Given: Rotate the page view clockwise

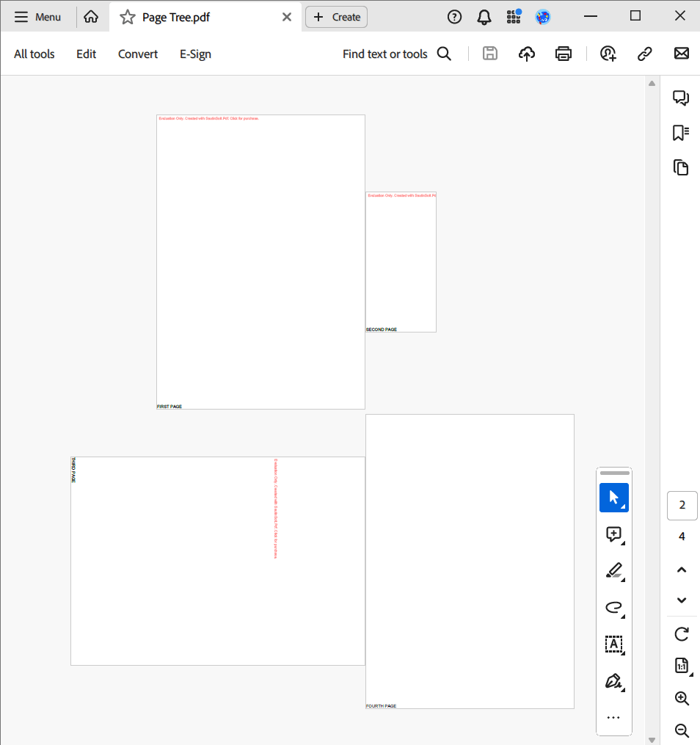Looking at the screenshot, I should coord(682,633).
